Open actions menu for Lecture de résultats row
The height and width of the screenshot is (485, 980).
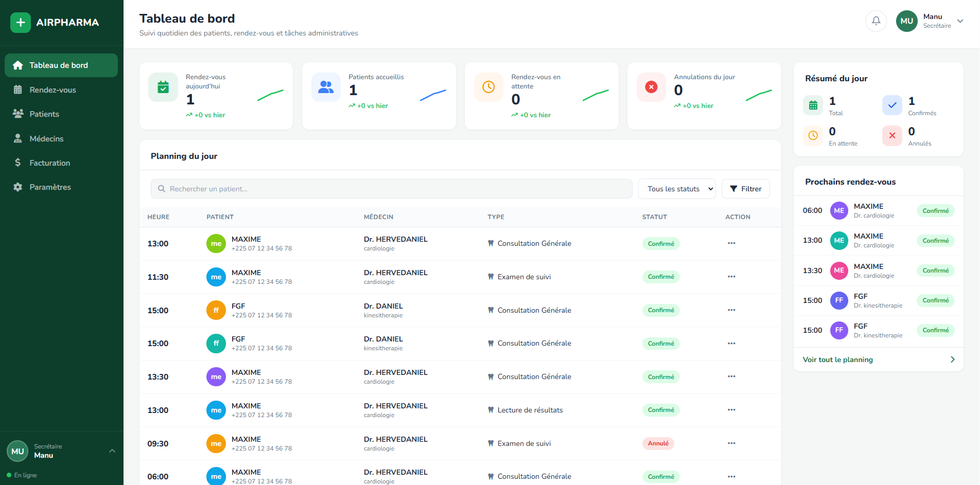731,410
